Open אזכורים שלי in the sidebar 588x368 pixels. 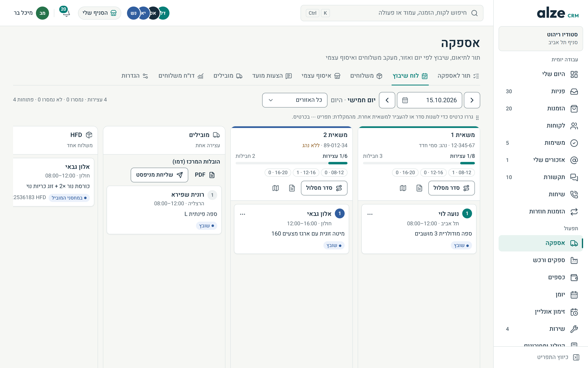(x=541, y=160)
